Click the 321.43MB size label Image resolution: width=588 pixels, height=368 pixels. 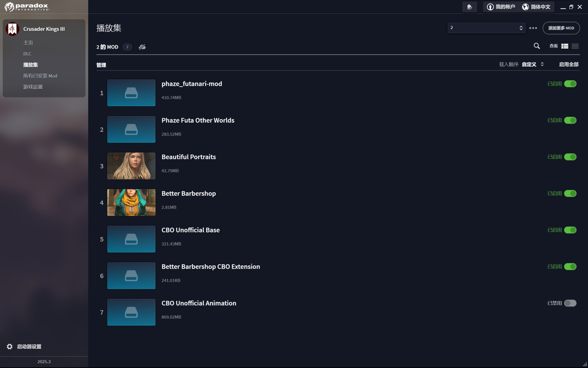(x=171, y=244)
